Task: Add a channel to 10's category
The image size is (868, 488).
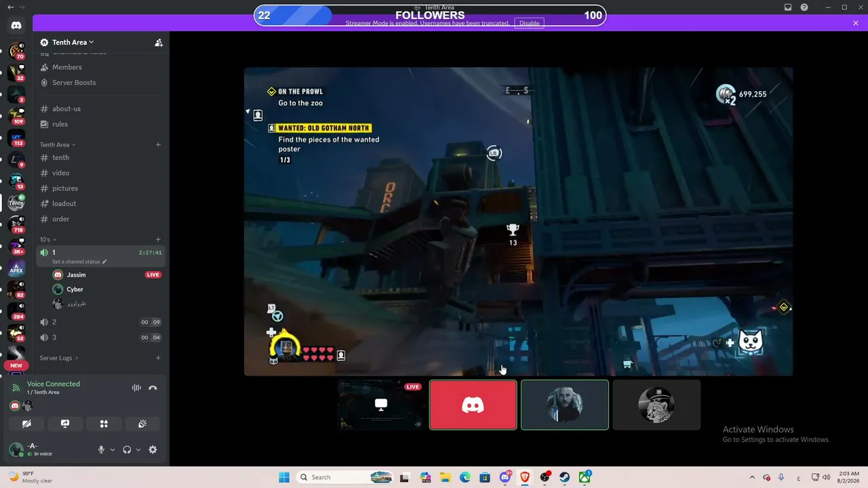Action: tap(158, 239)
